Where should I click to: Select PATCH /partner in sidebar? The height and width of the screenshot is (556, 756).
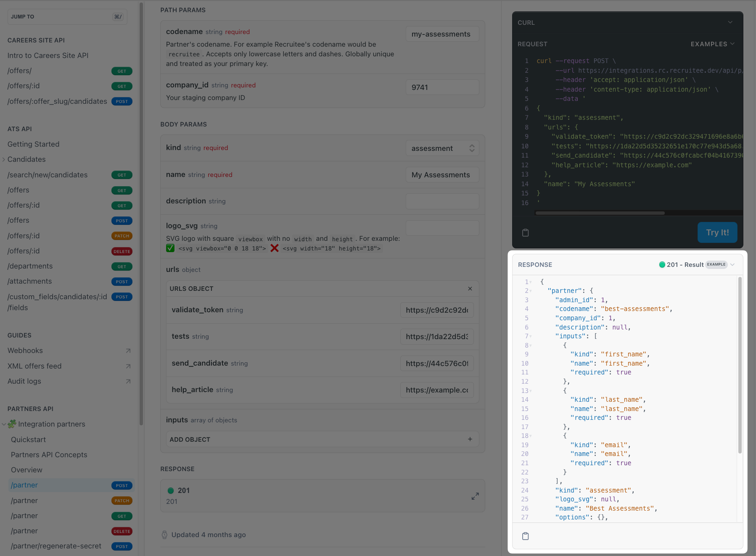(x=71, y=501)
